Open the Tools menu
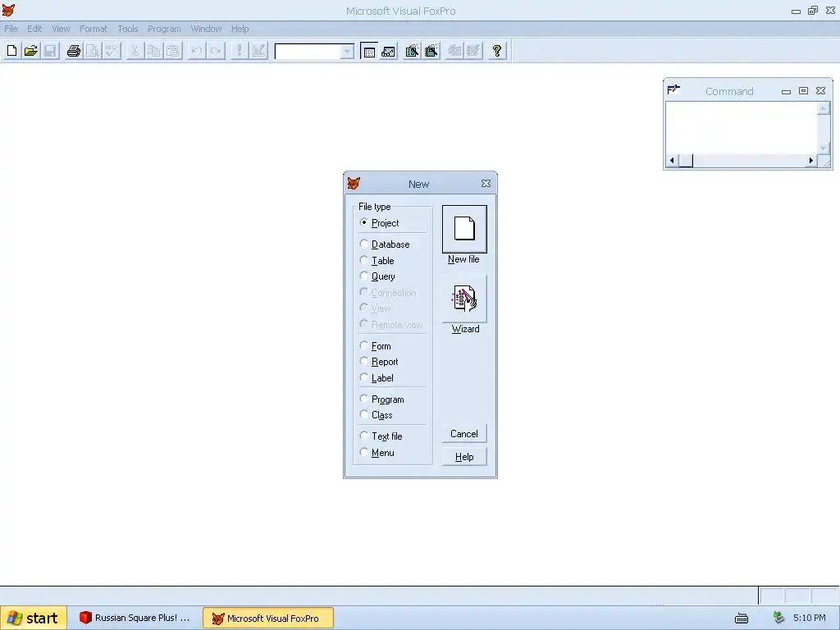The width and height of the screenshot is (840, 630). point(128,29)
